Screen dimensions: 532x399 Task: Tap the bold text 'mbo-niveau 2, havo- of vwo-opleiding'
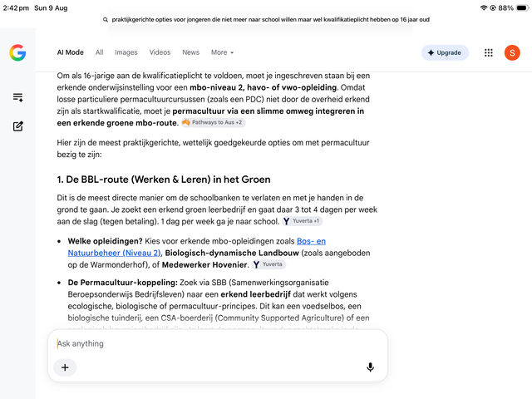(263, 87)
